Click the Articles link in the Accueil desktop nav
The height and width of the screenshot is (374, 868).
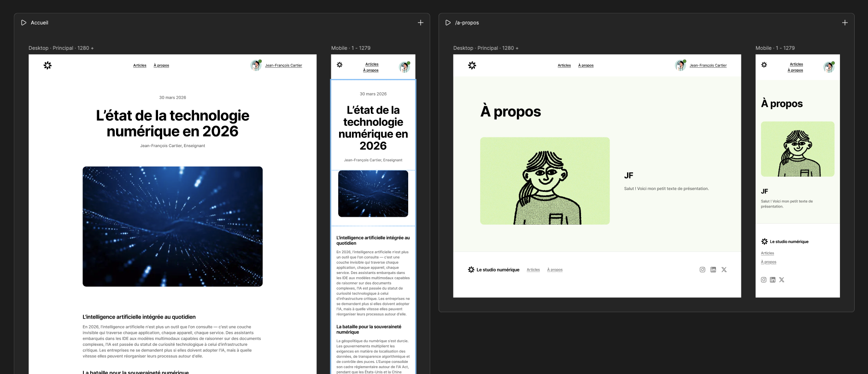tap(140, 65)
